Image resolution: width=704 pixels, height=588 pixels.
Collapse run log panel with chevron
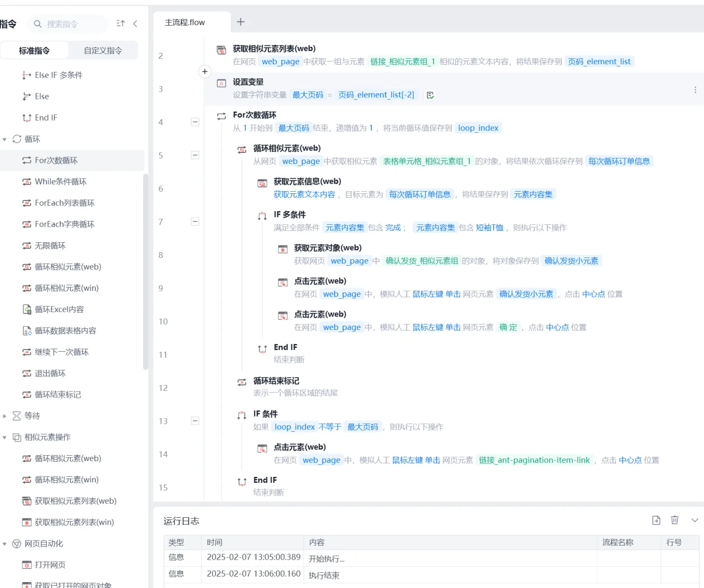tap(694, 520)
